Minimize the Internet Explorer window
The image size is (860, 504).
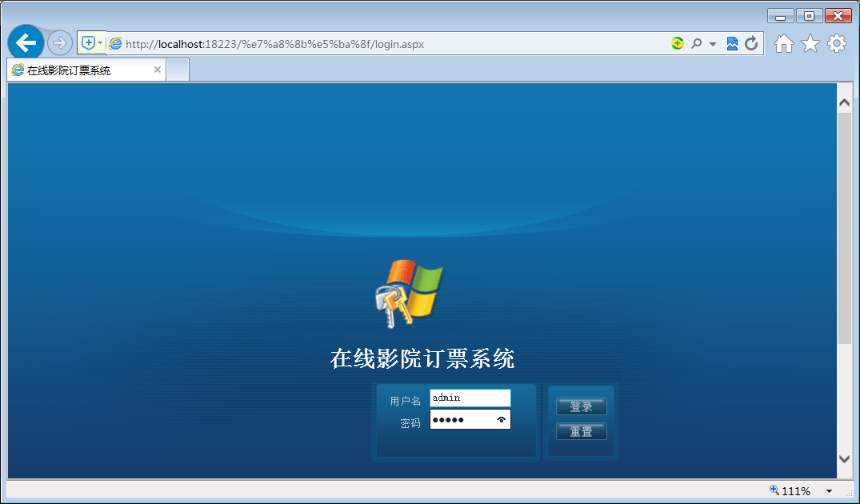[x=781, y=16]
